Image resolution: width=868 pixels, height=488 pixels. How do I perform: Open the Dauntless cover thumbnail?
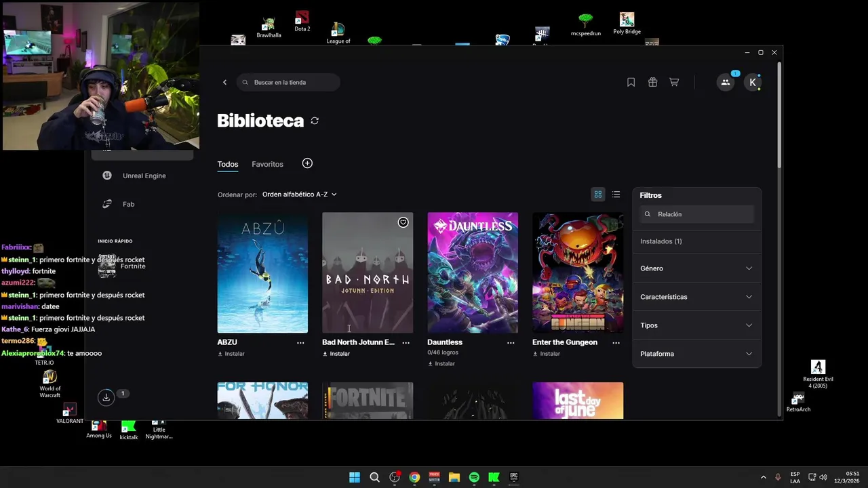[x=473, y=272]
